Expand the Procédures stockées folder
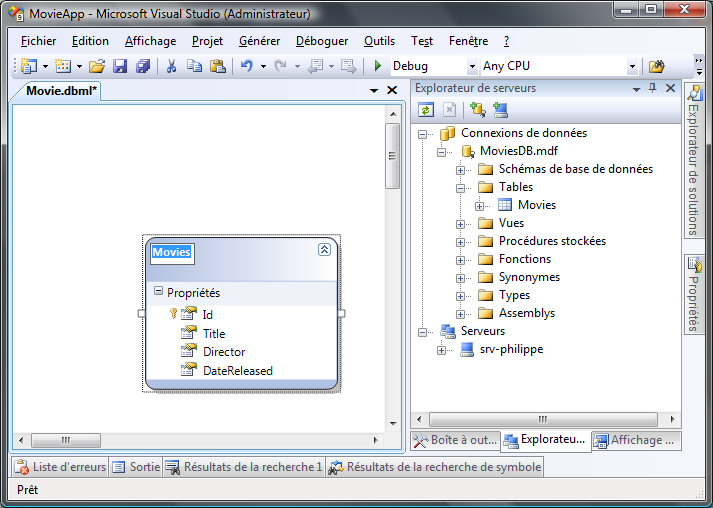 click(x=461, y=241)
